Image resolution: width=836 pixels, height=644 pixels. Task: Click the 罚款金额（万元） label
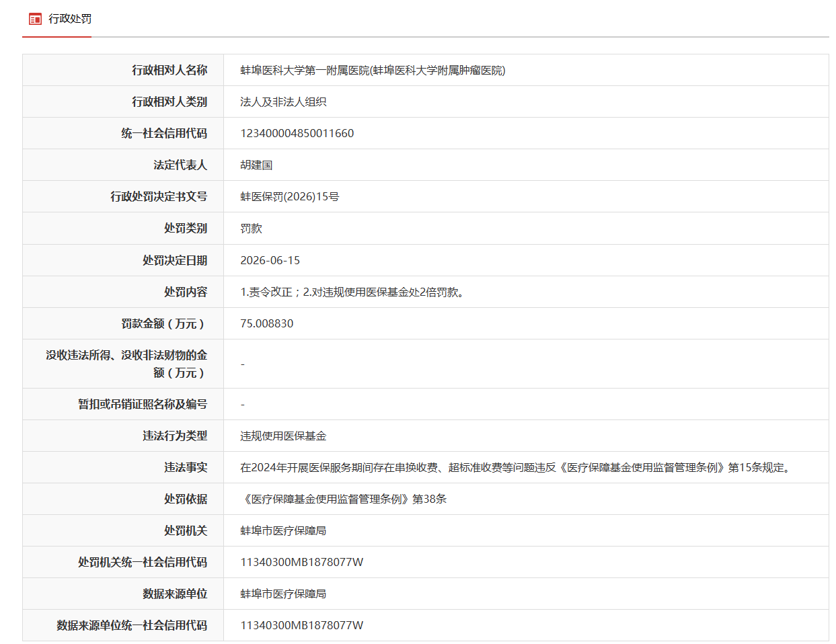pyautogui.click(x=164, y=323)
